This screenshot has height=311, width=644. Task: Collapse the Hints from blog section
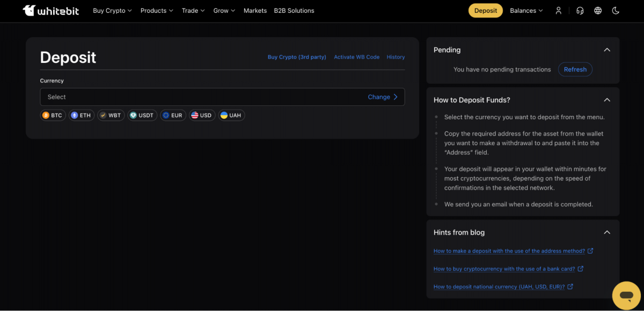pos(607,233)
